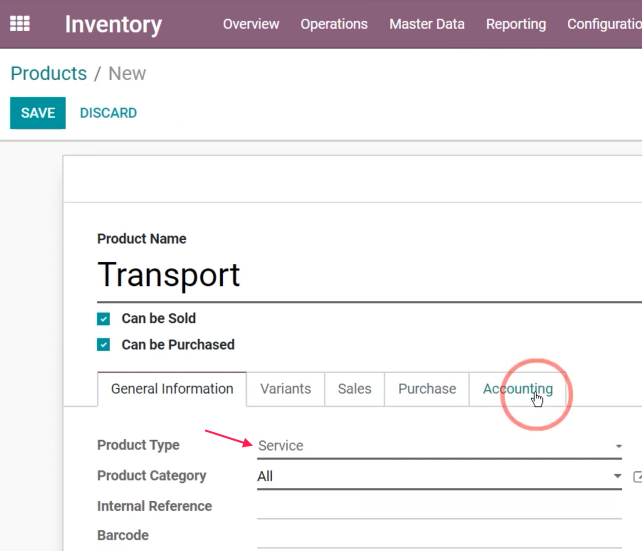Viewport: 642px width, 551px height.
Task: Switch to the Sales tab
Action: coord(355,389)
